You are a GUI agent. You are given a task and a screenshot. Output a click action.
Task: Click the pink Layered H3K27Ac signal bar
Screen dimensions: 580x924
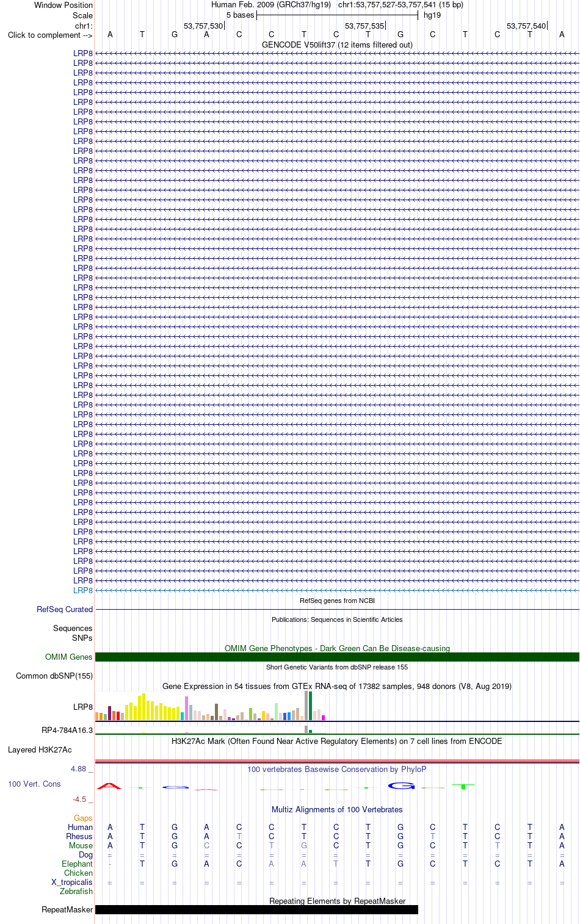tap(337, 761)
